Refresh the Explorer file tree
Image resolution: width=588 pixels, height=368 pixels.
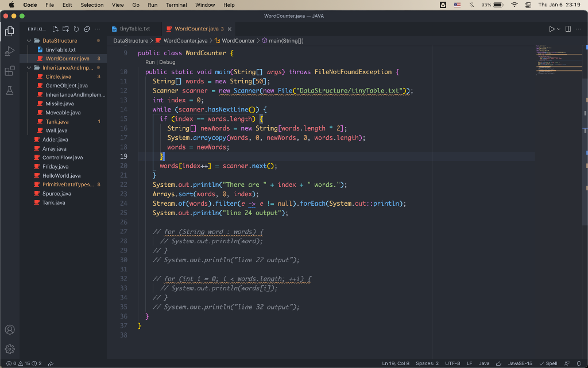coord(76,29)
